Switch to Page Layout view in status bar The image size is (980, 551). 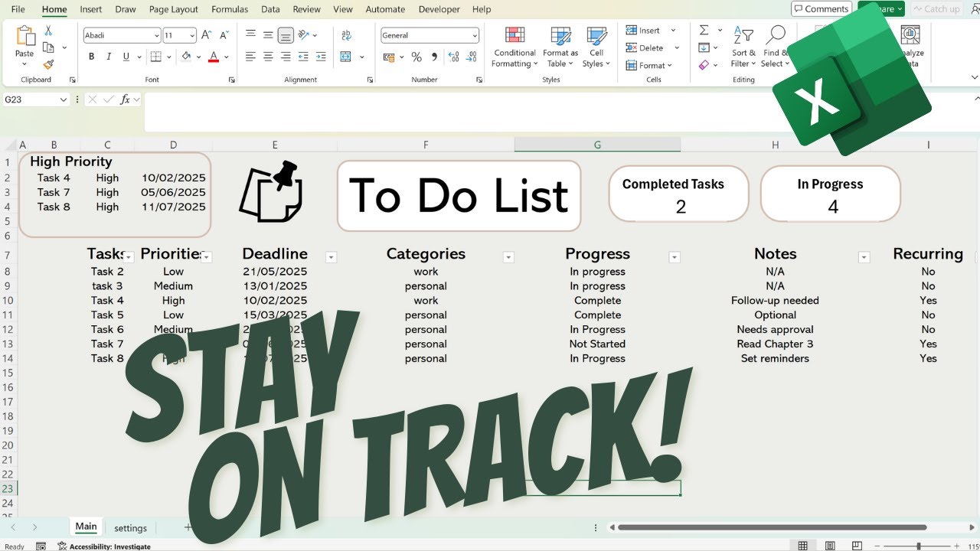click(x=830, y=546)
